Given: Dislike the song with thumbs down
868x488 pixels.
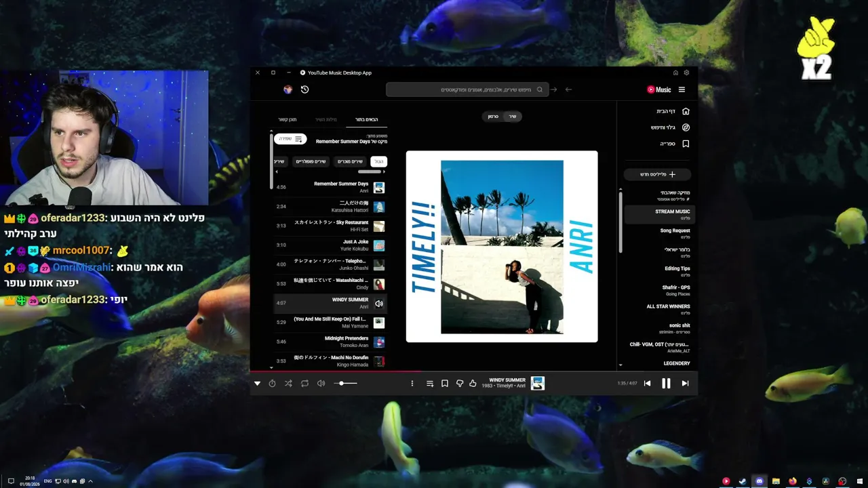Looking at the screenshot, I should tap(460, 384).
